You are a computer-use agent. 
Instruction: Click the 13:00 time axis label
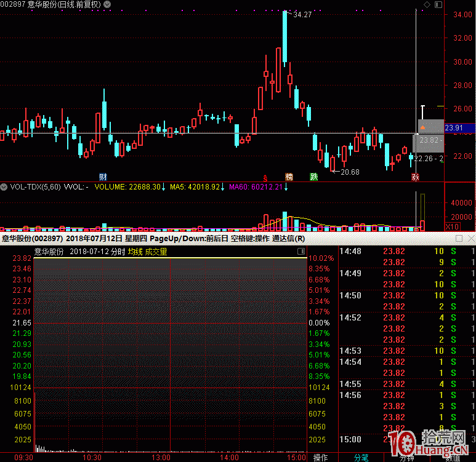pyautogui.click(x=161, y=458)
